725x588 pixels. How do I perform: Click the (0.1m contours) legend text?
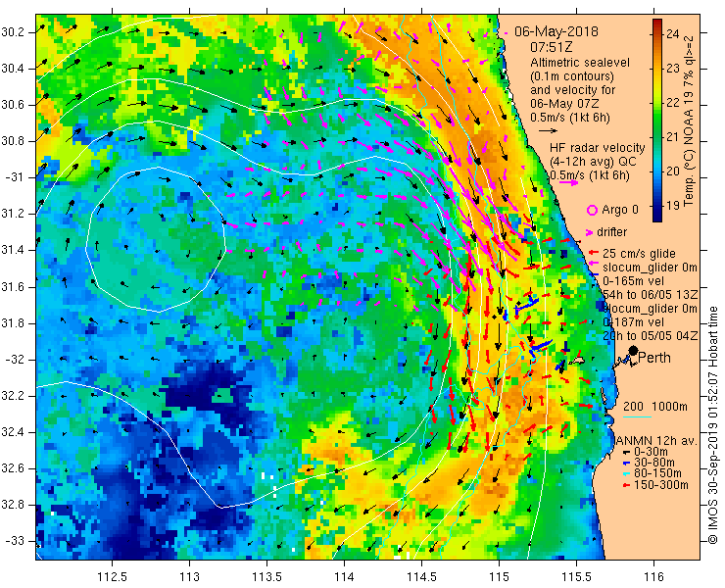[x=572, y=75]
